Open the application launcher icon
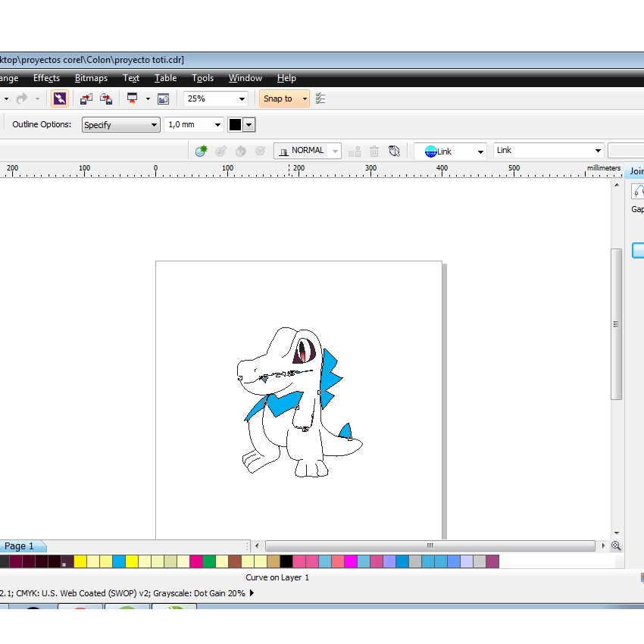Viewport: 644px width, 644px height. [x=132, y=98]
